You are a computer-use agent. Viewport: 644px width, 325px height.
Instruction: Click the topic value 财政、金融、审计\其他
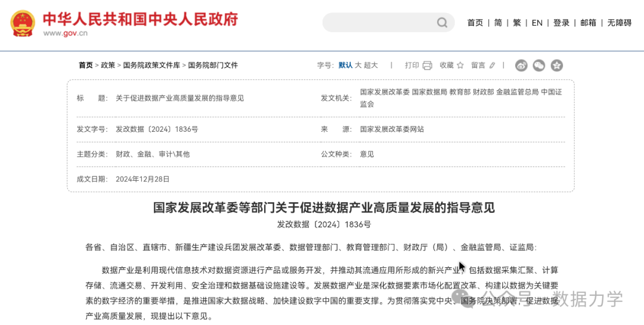(153, 154)
